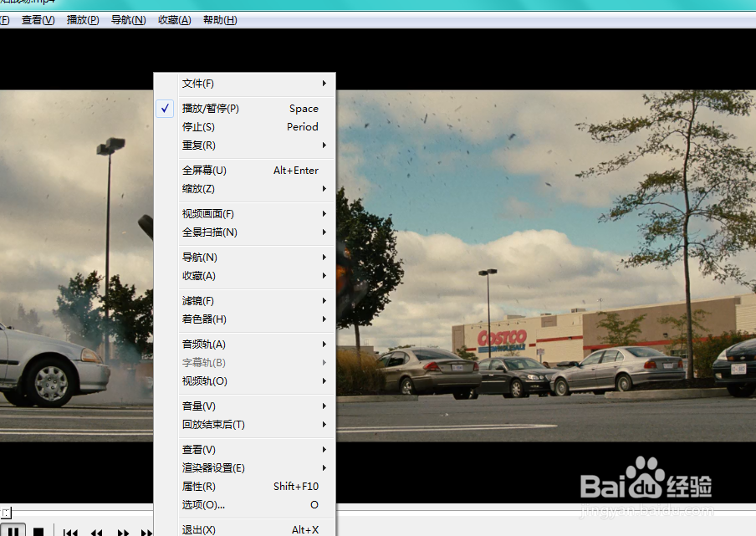
Task: Pause playback with the pause button
Action: tap(13, 531)
